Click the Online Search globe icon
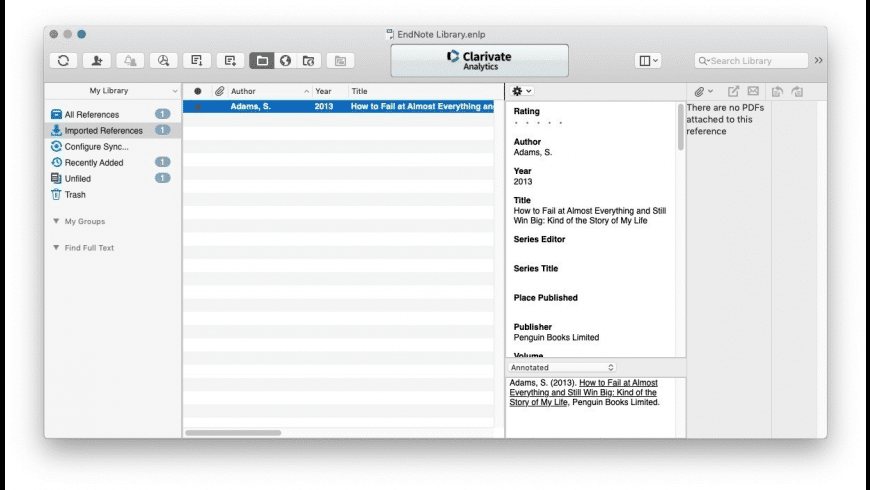This screenshot has width=870, height=490. (286, 61)
